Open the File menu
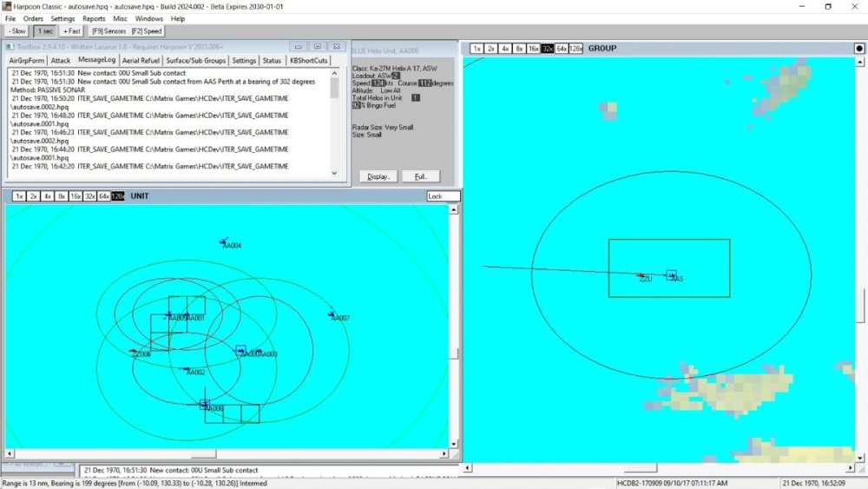The width and height of the screenshot is (868, 489). coord(10,19)
